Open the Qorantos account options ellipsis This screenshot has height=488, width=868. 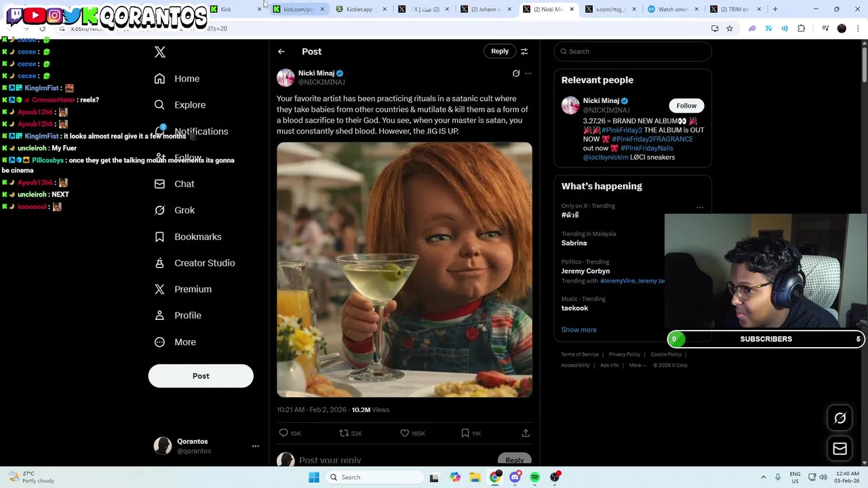pyautogui.click(x=256, y=446)
